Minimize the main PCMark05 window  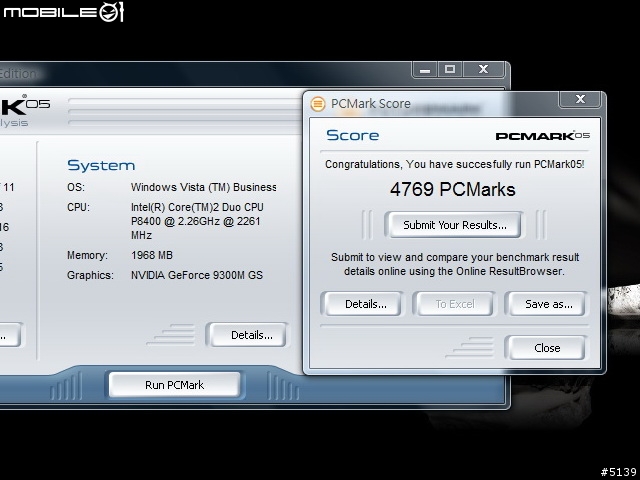click(x=425, y=70)
